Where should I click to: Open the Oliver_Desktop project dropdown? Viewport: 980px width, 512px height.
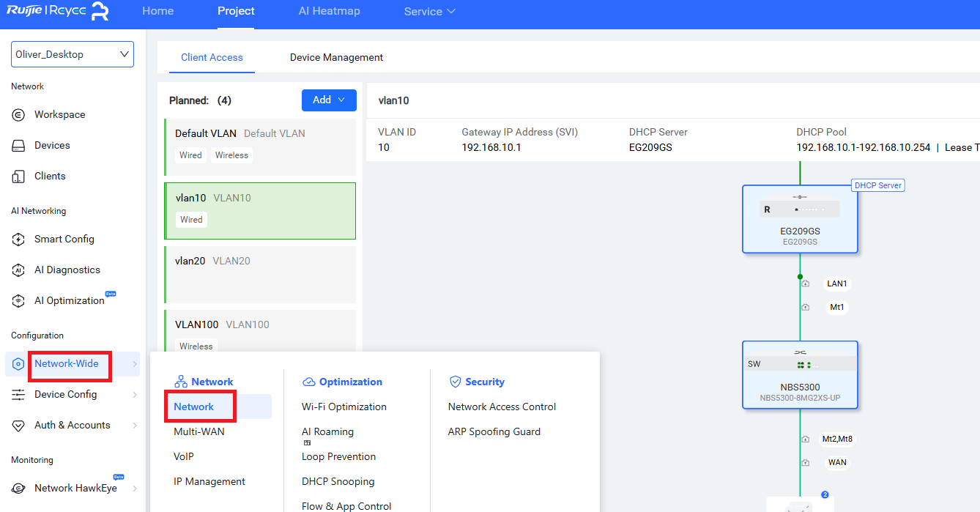[x=73, y=54]
